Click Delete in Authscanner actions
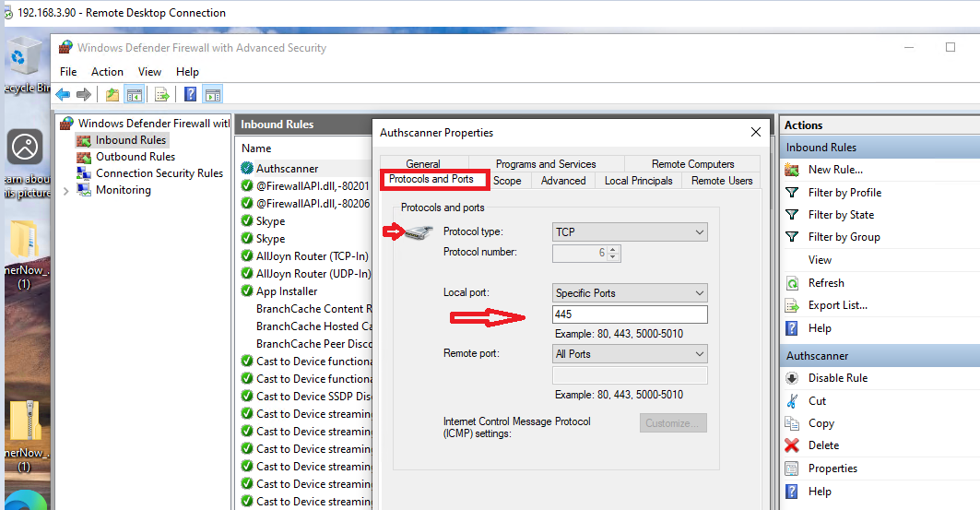 click(823, 445)
